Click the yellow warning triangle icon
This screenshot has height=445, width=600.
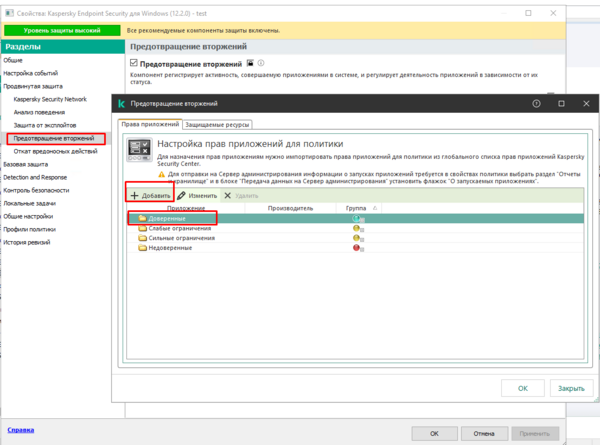pos(161,174)
